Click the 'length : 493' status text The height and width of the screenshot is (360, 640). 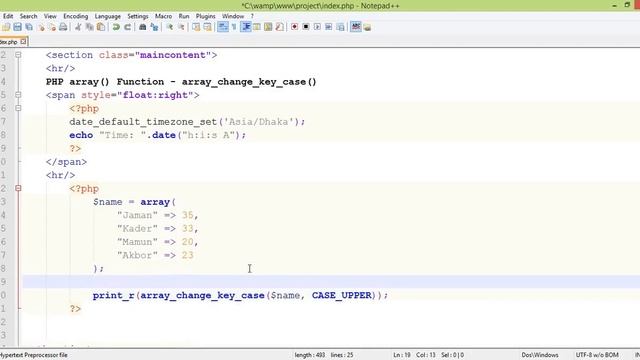[310, 355]
